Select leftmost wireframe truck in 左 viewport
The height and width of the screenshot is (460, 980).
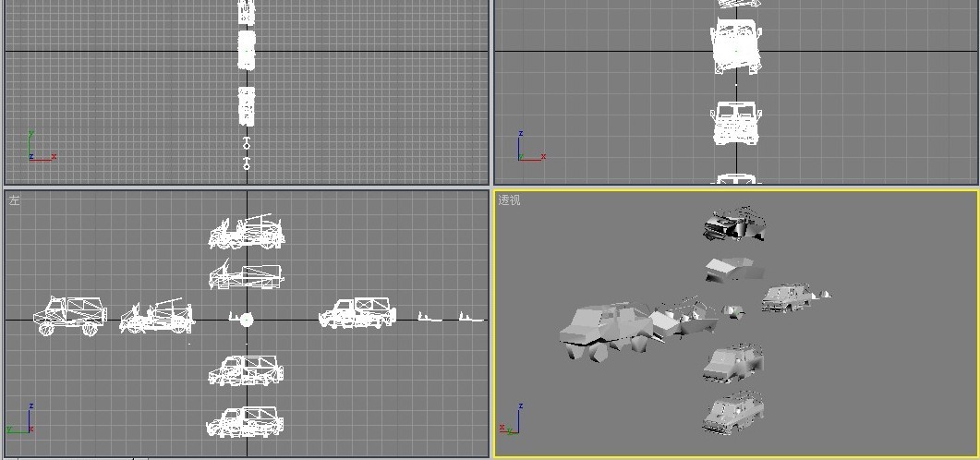pyautogui.click(x=70, y=316)
